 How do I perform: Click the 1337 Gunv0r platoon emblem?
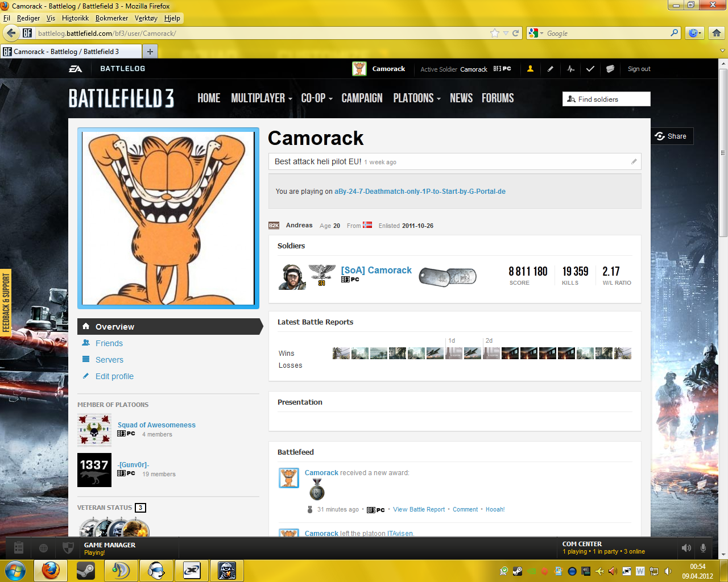click(x=94, y=470)
